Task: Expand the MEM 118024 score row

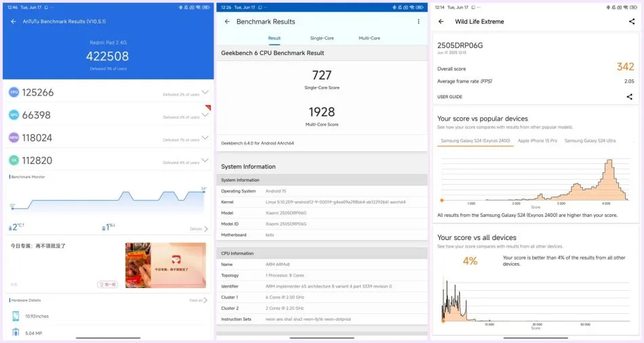Action: [x=205, y=137]
